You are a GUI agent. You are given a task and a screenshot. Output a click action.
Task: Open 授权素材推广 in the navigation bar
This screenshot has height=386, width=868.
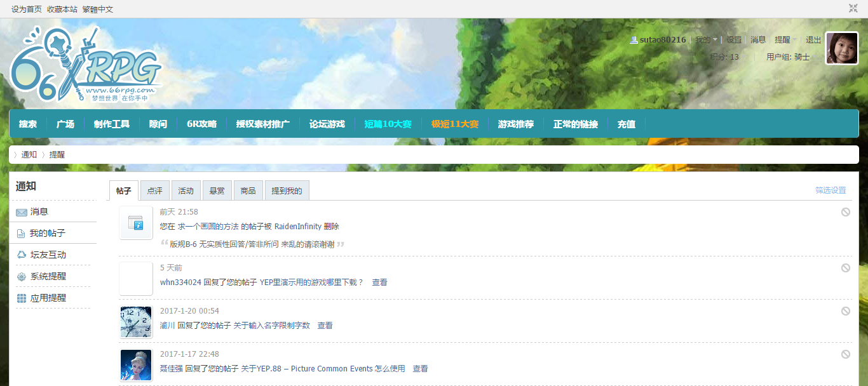263,124
